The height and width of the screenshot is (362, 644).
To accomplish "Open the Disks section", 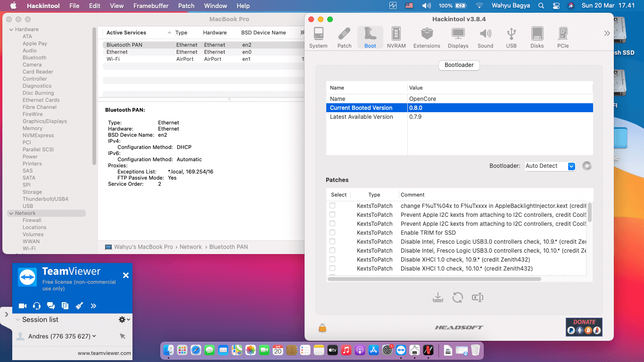I will pyautogui.click(x=537, y=38).
